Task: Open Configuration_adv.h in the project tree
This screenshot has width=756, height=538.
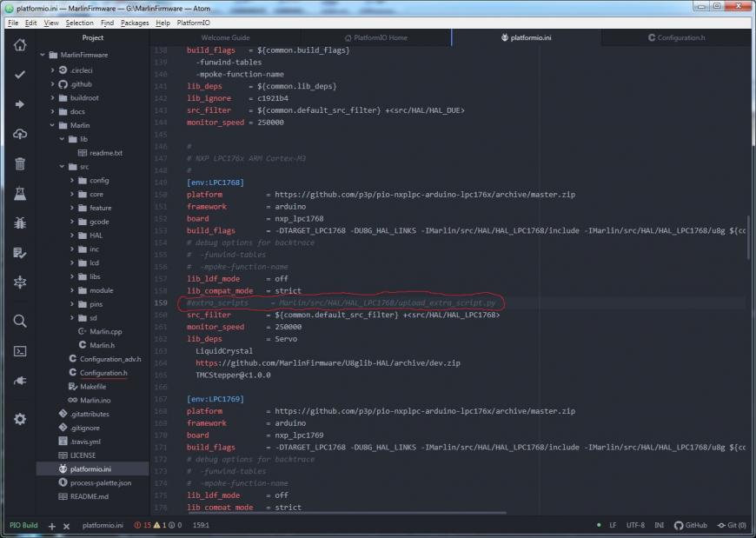Action: coord(110,359)
